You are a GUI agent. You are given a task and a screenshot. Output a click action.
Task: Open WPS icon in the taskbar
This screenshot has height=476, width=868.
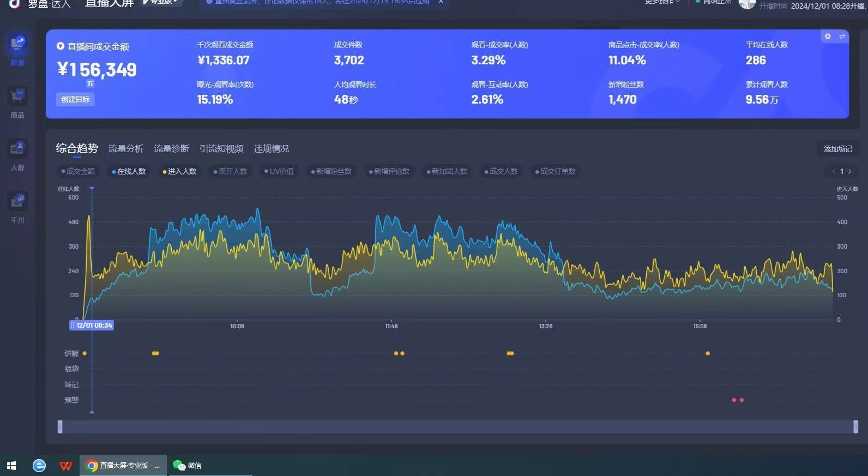(x=65, y=465)
